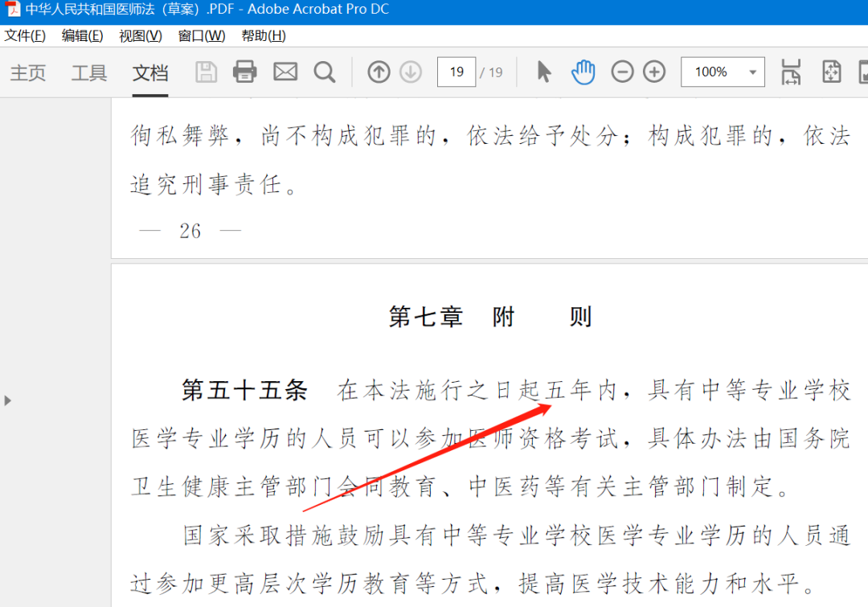This screenshot has height=607, width=868.
Task: Click the page number text 26
Action: point(190,231)
